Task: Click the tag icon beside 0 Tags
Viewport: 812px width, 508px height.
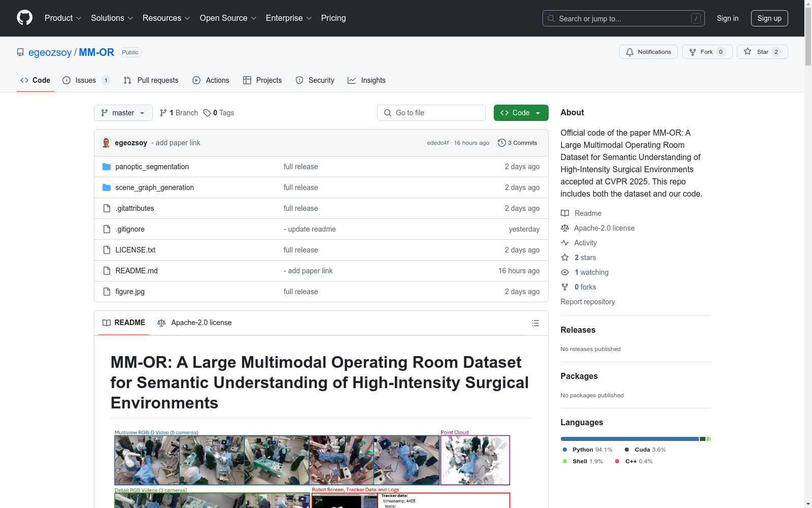Action: (x=207, y=113)
